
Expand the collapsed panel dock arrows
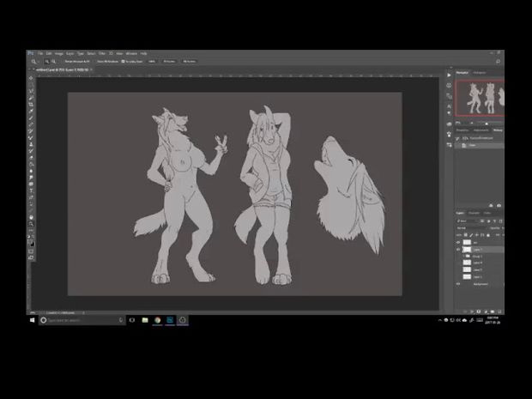[450, 68]
